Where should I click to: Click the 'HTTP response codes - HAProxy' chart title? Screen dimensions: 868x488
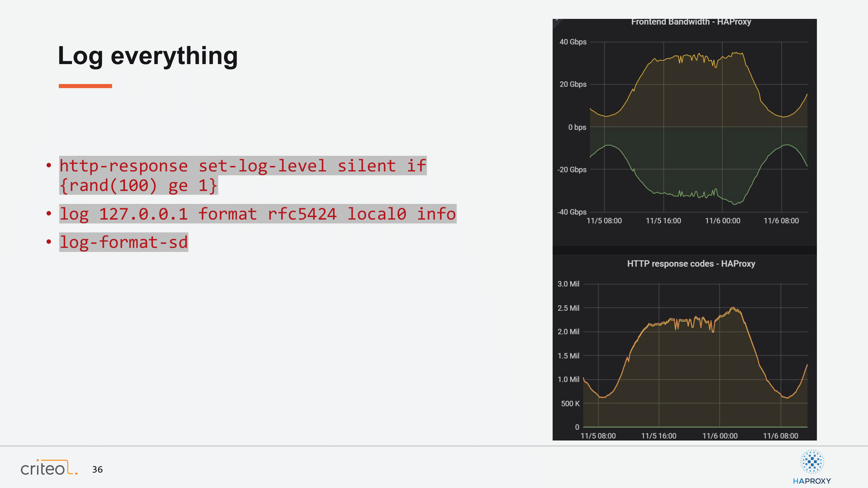pos(691,264)
